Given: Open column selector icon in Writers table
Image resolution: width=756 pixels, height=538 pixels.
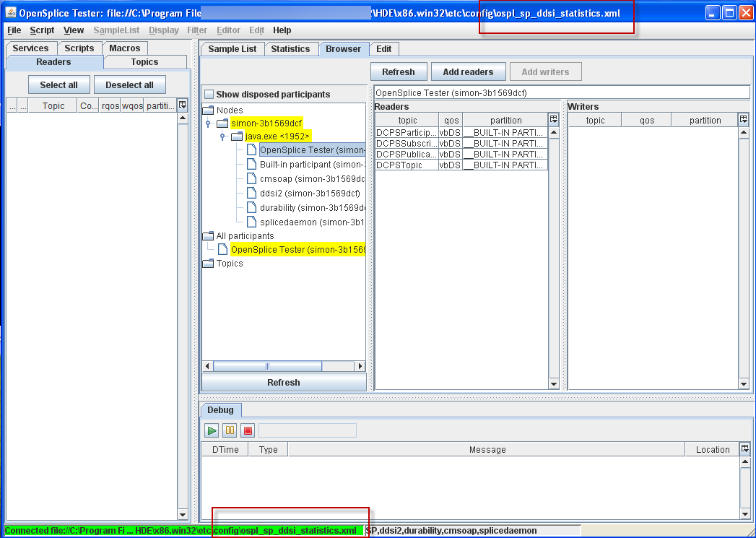Looking at the screenshot, I should click(x=744, y=120).
